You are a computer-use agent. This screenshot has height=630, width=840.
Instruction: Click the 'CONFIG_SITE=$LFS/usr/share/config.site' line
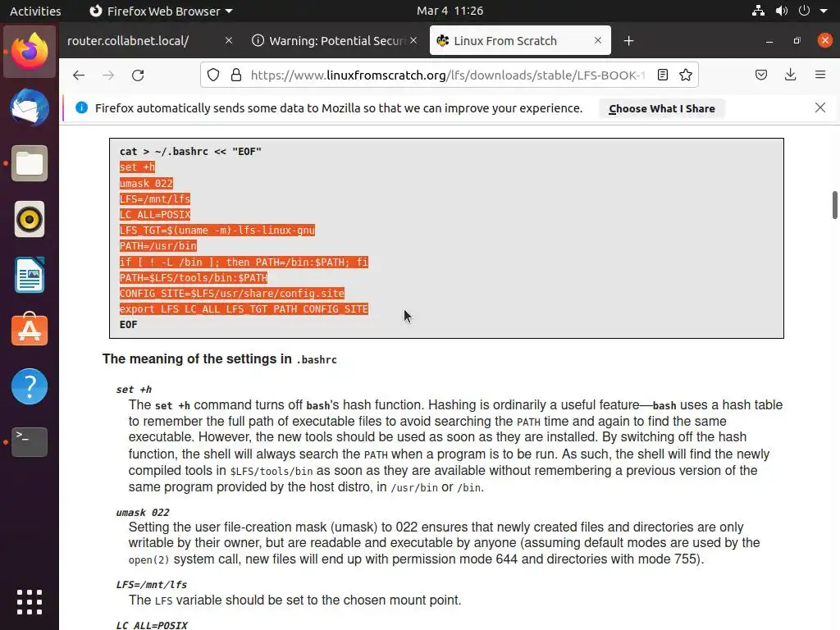click(x=232, y=293)
